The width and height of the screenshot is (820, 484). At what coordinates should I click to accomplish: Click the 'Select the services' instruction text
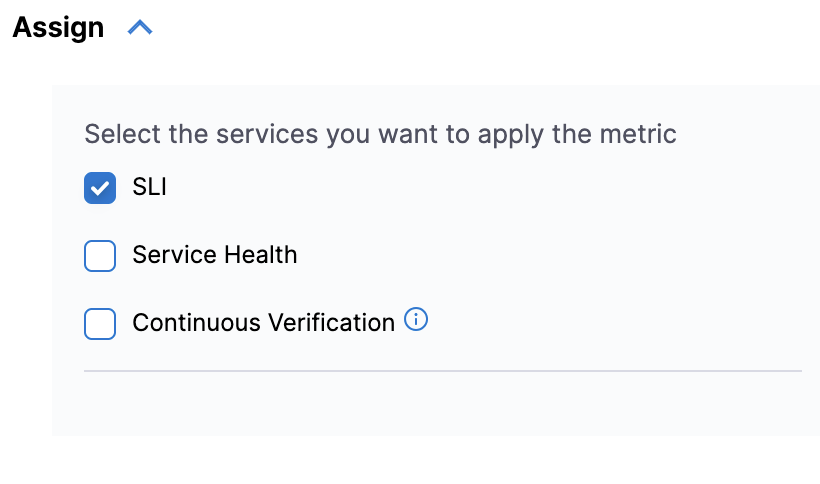[380, 134]
